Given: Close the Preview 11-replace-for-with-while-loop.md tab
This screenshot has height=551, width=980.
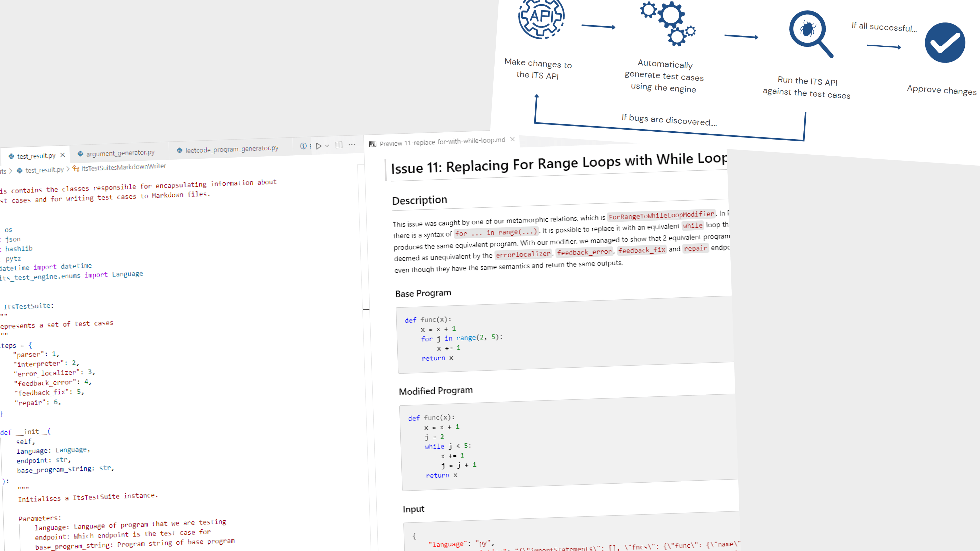Looking at the screenshot, I should coord(512,139).
